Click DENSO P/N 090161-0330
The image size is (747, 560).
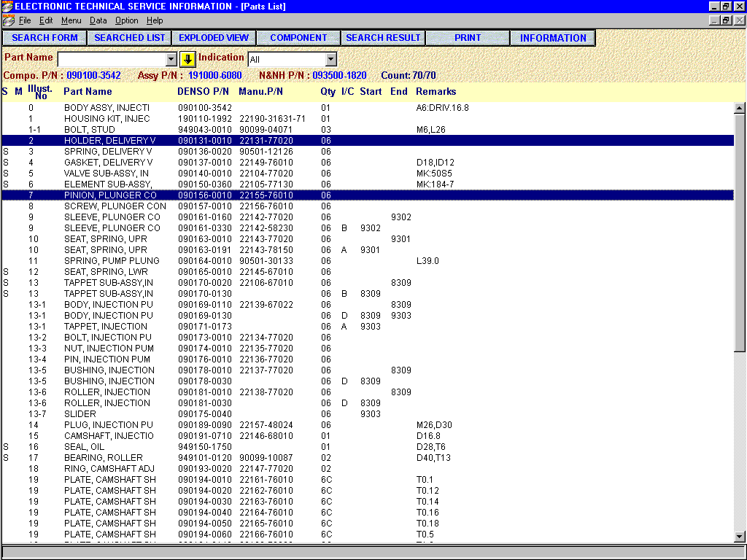(x=205, y=228)
